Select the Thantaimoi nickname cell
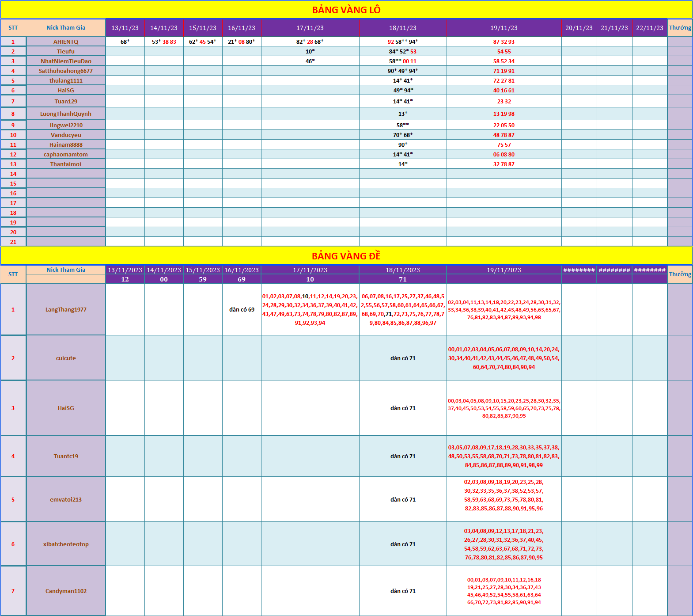 coord(66,164)
